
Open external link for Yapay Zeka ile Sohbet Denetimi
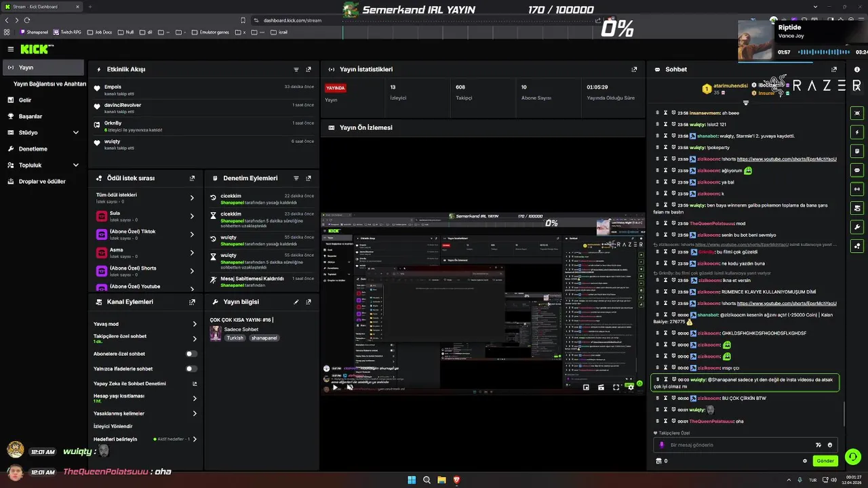pos(195,384)
